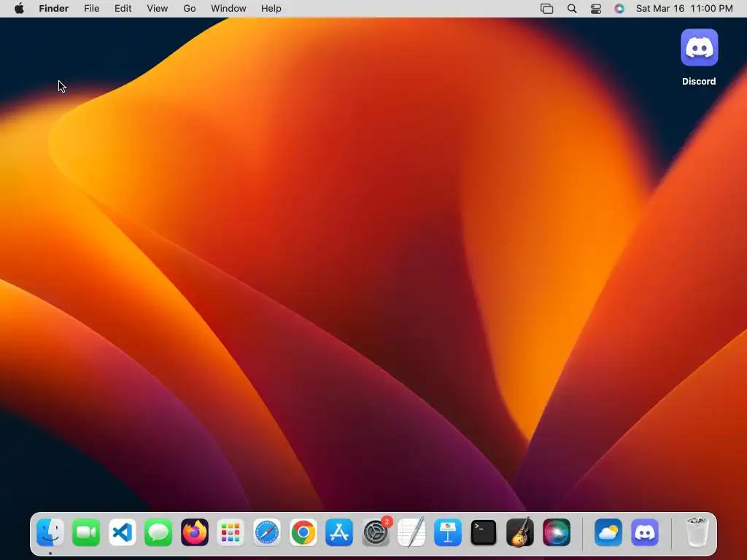This screenshot has width=747, height=560.
Task: Launch Siri from the Dock
Action: pos(556,532)
